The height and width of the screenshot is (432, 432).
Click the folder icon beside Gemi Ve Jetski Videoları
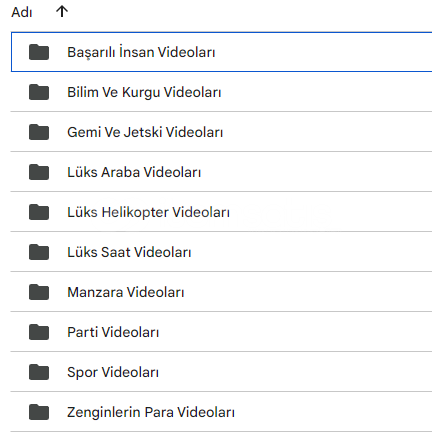[39, 132]
